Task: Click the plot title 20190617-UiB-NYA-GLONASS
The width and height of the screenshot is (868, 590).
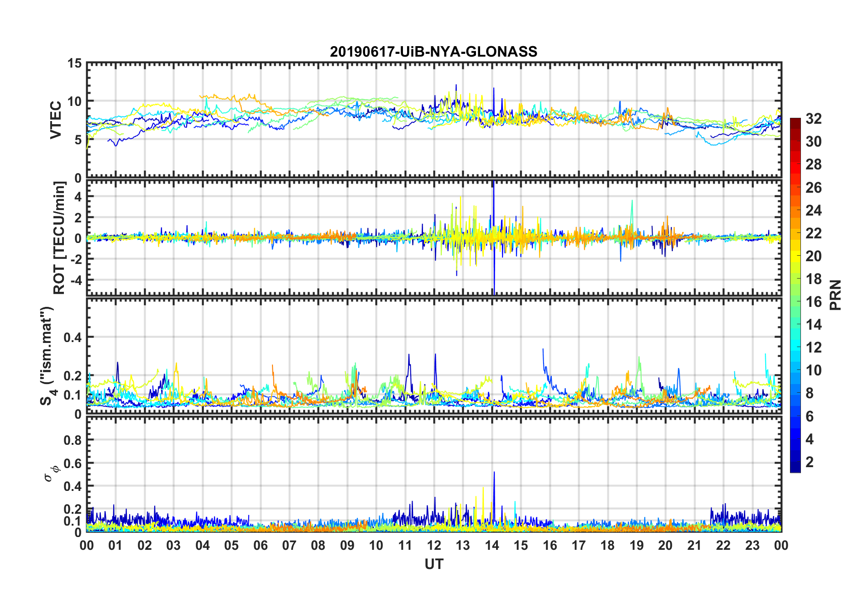Action: click(x=434, y=51)
